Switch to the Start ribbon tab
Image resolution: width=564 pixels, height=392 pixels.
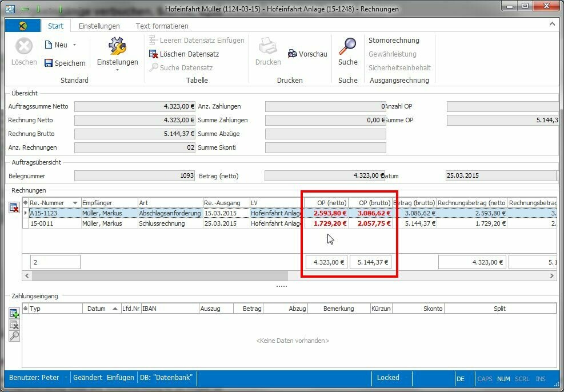[56, 26]
